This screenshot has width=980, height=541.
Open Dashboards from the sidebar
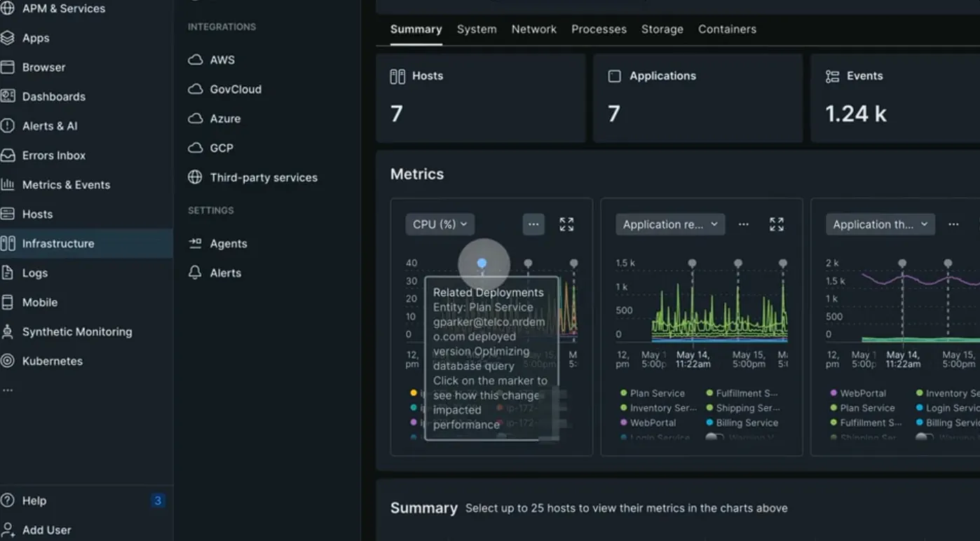pyautogui.click(x=53, y=97)
